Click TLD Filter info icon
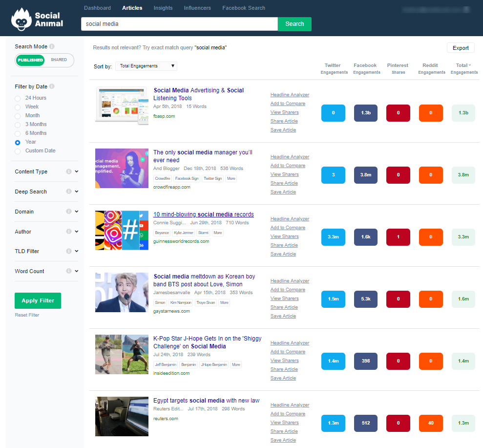The height and width of the screenshot is (448, 483). point(69,251)
